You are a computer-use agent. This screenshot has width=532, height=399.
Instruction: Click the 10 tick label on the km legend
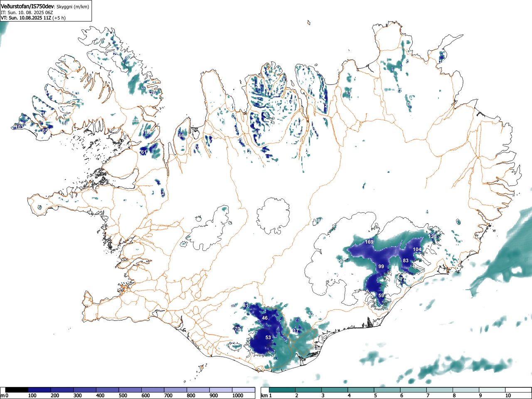[508, 396]
